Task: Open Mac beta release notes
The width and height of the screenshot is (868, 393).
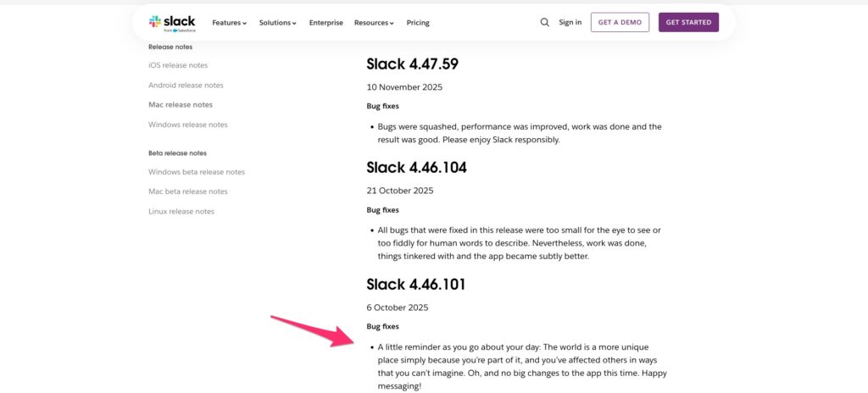Action: coord(188,191)
